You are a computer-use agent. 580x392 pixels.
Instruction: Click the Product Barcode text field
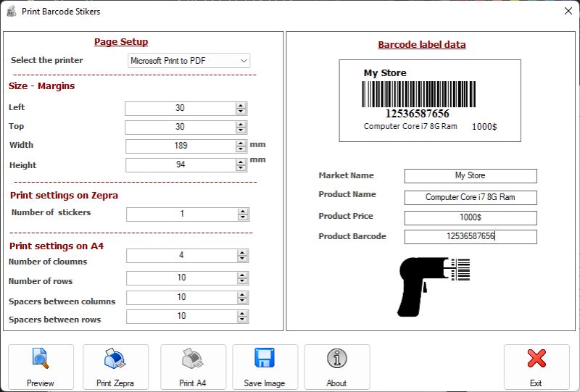(471, 237)
